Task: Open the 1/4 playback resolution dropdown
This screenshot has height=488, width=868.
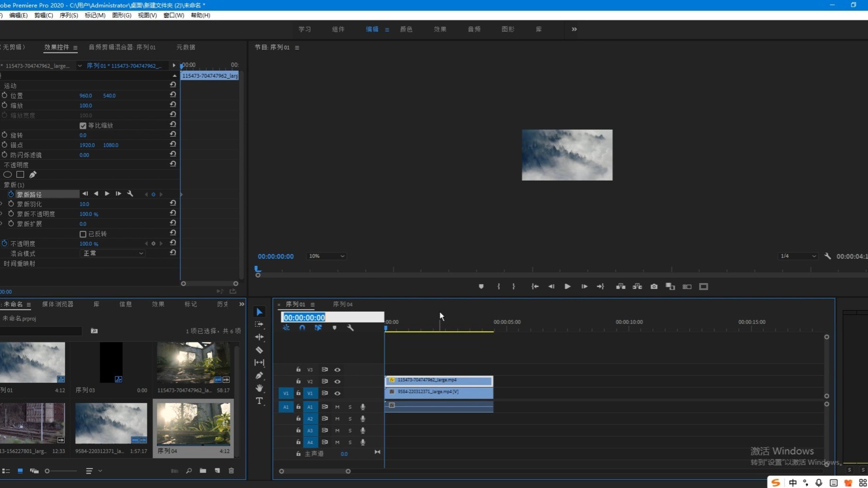Action: click(797, 256)
